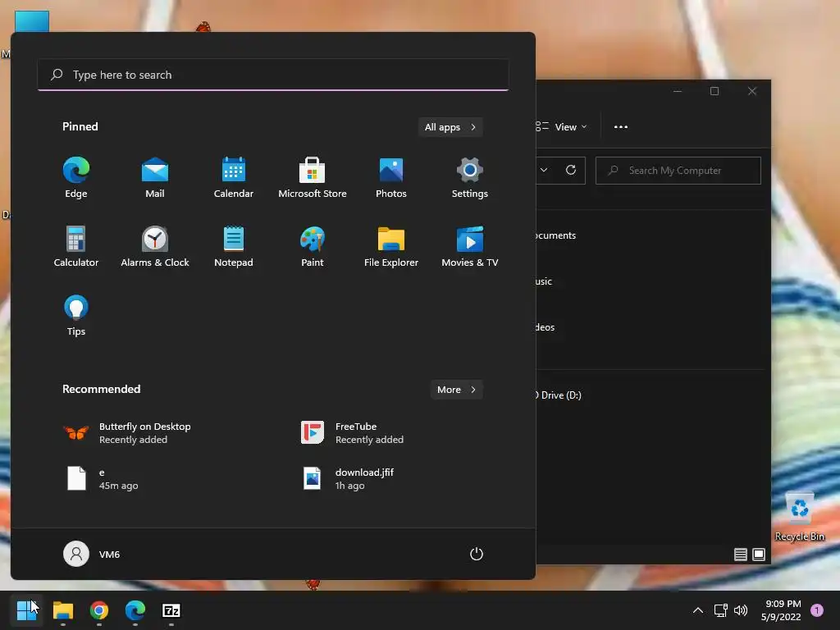
Task: Open Microsoft Edge from the taskbar
Action: [x=135, y=610]
